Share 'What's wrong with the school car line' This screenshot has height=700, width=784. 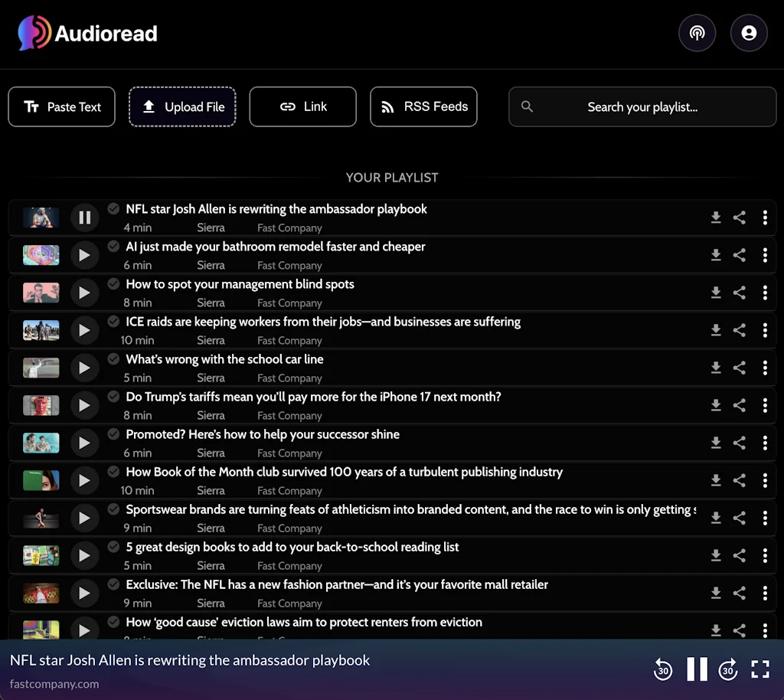740,368
